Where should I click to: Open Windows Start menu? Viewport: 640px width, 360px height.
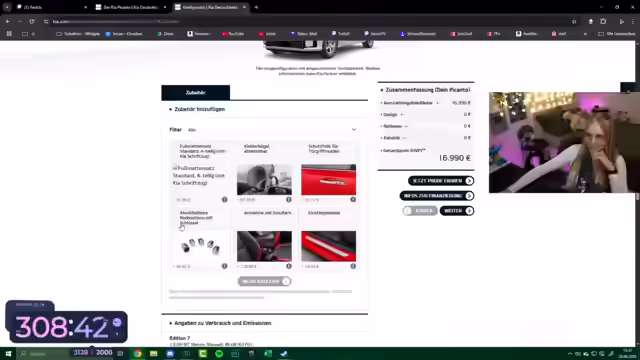coord(8,353)
